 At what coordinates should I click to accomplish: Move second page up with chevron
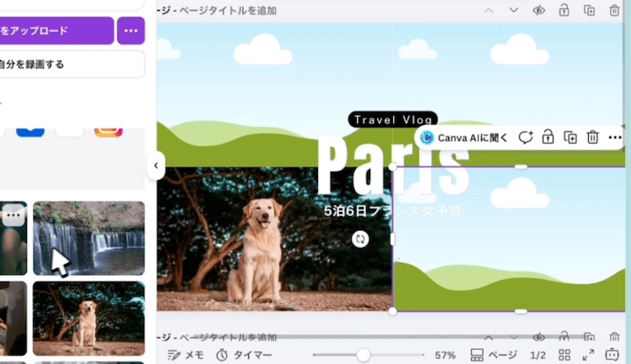click(489, 337)
